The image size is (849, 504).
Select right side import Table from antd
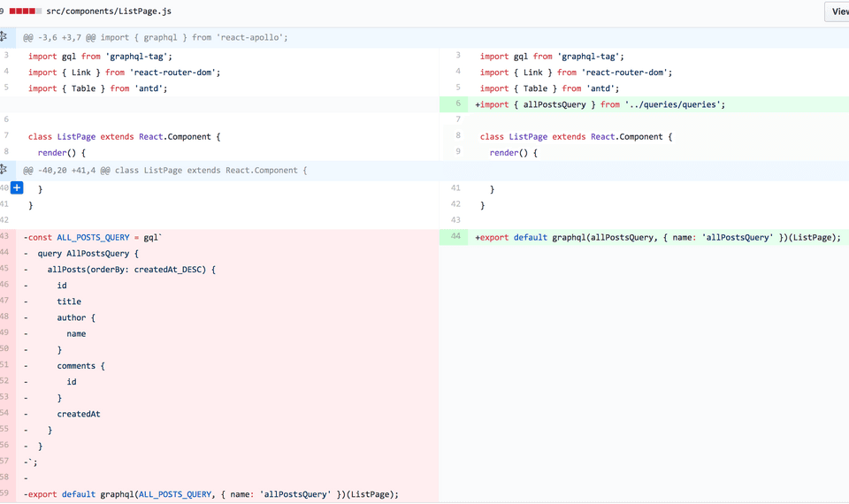click(x=549, y=88)
